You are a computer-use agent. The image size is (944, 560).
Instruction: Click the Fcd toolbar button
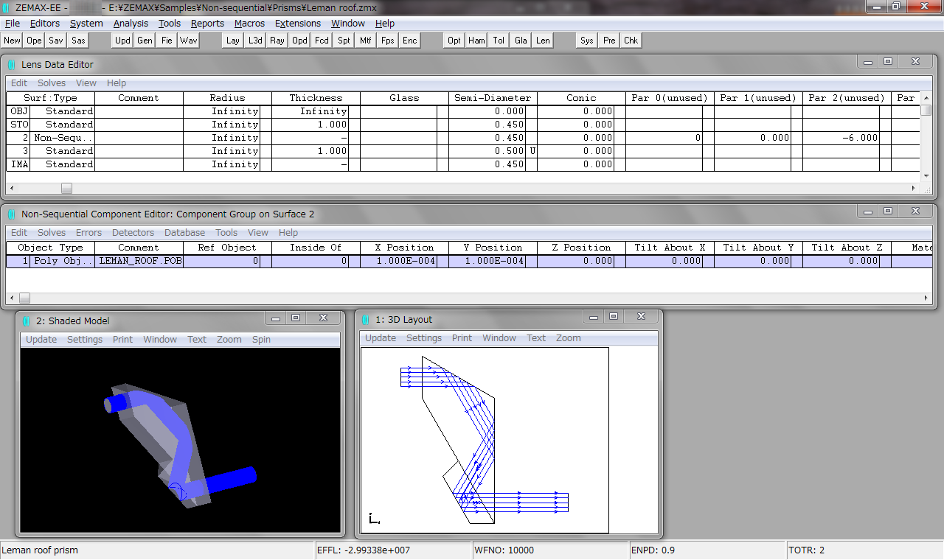point(322,41)
